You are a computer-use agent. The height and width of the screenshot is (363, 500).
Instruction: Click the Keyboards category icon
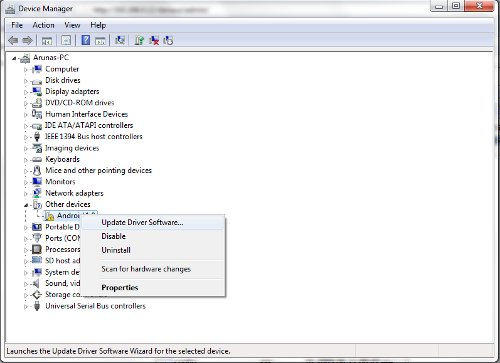pyautogui.click(x=37, y=159)
